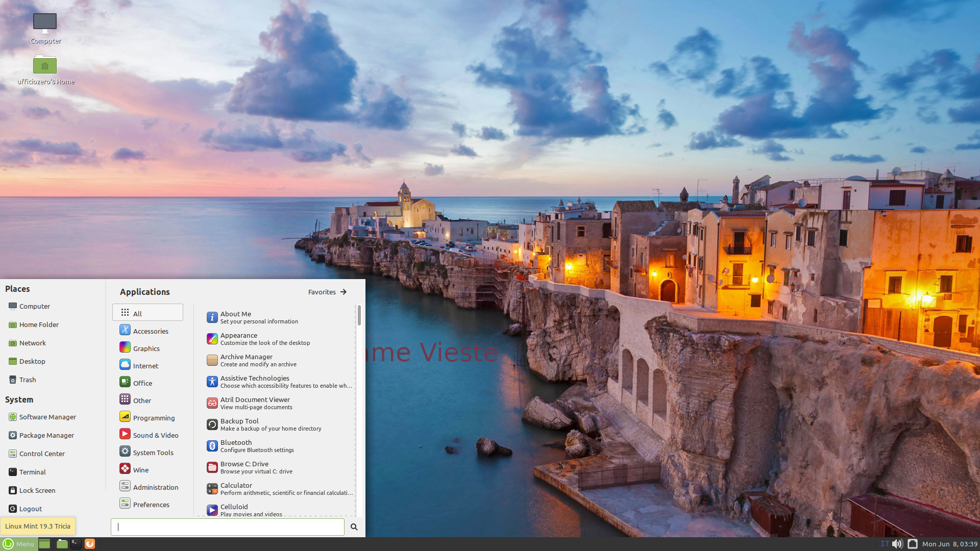
Task: Select the Other category icon
Action: [125, 399]
